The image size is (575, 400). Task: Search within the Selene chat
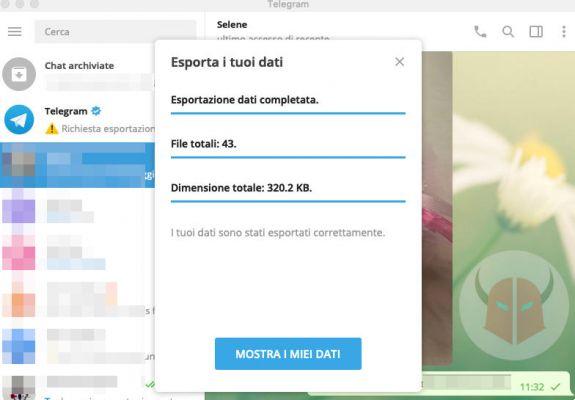(508, 32)
